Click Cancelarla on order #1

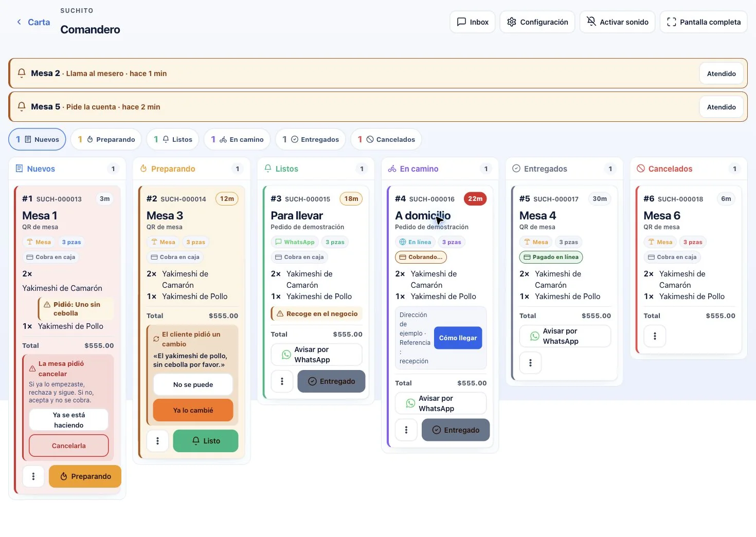(x=69, y=446)
